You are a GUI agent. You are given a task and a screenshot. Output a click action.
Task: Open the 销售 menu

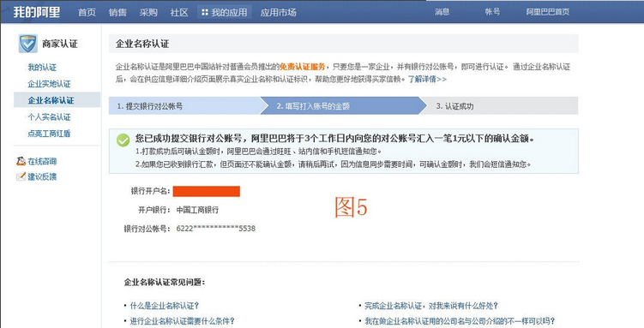117,12
